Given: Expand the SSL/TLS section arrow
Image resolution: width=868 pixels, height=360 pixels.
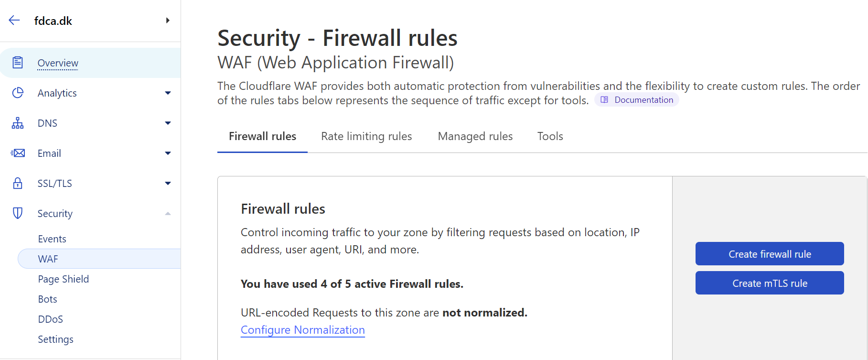Looking at the screenshot, I should pos(168,183).
